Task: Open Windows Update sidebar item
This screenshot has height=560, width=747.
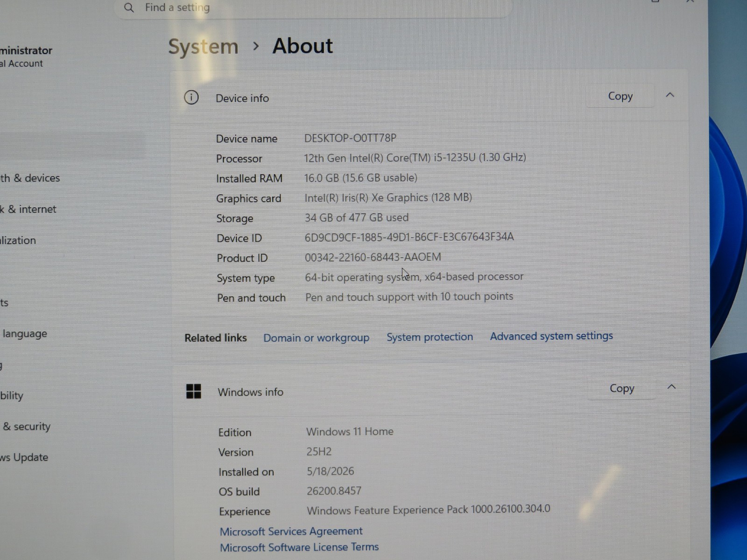Action: point(24,457)
